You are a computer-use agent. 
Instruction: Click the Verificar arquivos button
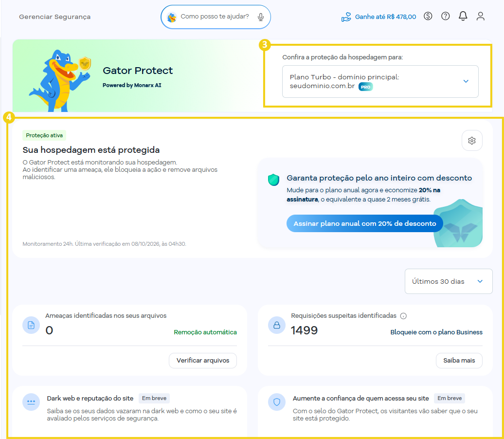pyautogui.click(x=203, y=361)
